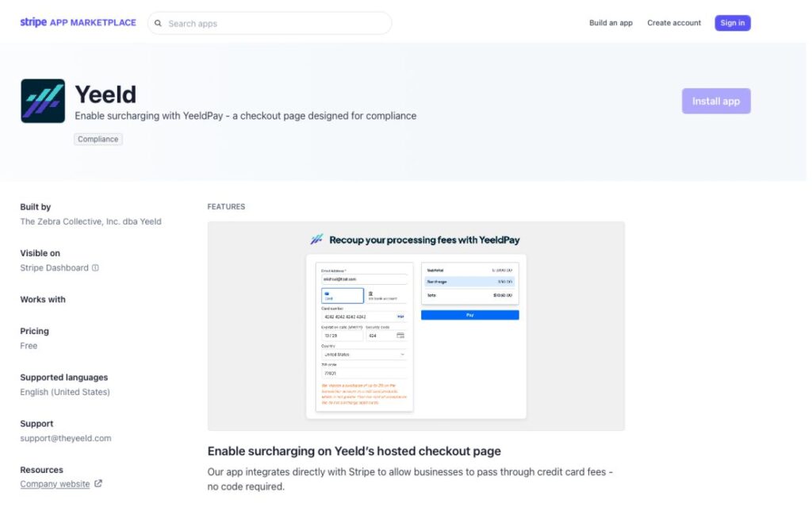Click the Install app button
The image size is (812, 530).
pyautogui.click(x=716, y=101)
